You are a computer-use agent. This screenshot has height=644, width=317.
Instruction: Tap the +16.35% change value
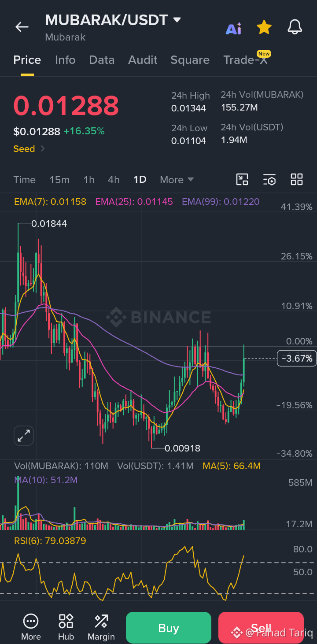pos(84,131)
